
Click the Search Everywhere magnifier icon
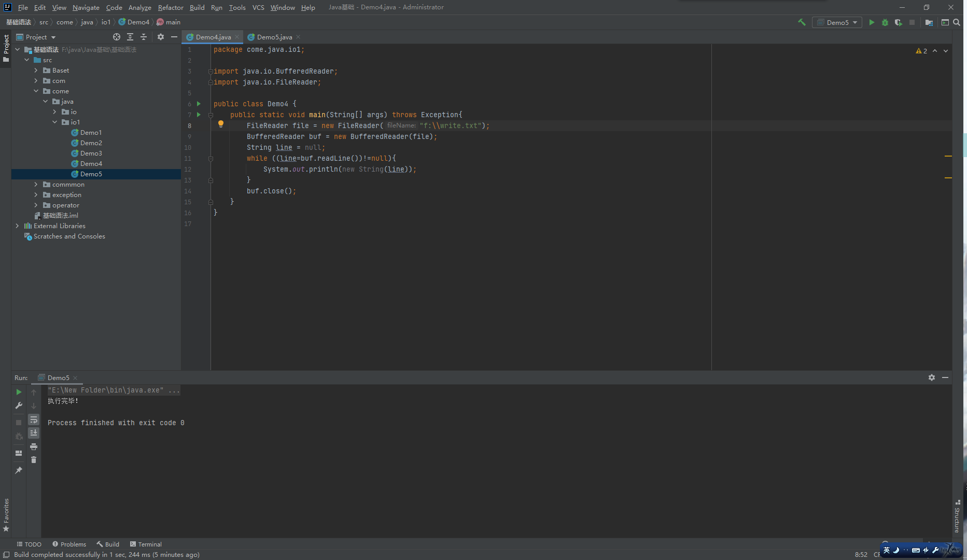[957, 22]
